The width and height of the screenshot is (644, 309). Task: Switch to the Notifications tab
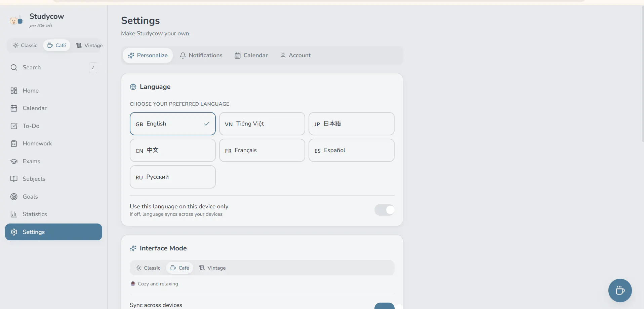click(x=201, y=55)
